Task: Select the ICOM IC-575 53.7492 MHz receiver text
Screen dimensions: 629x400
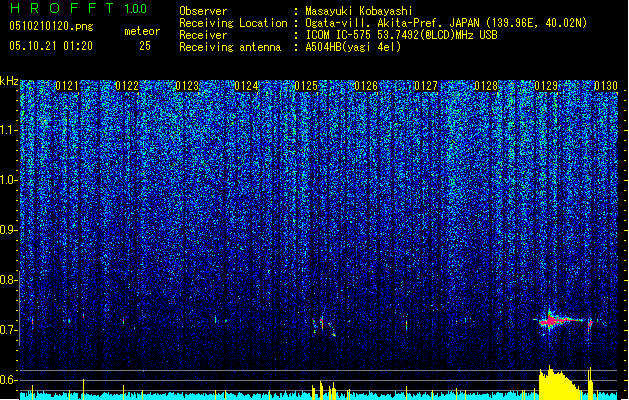Action: pos(401,35)
